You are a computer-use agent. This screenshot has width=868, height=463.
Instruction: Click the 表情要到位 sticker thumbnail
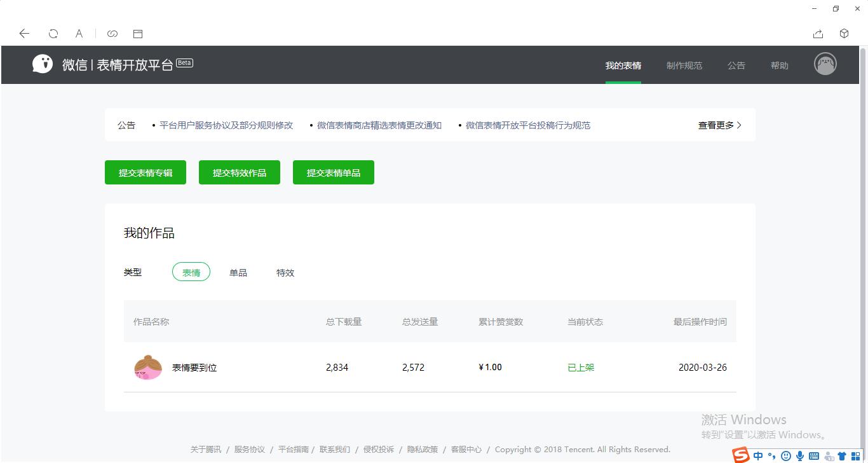click(x=148, y=367)
